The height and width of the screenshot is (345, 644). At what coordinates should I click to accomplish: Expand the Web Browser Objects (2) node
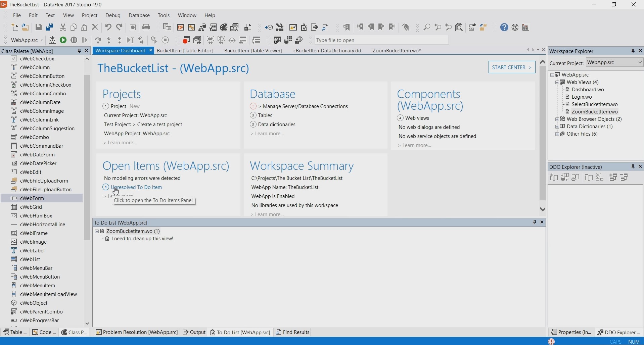pyautogui.click(x=557, y=119)
